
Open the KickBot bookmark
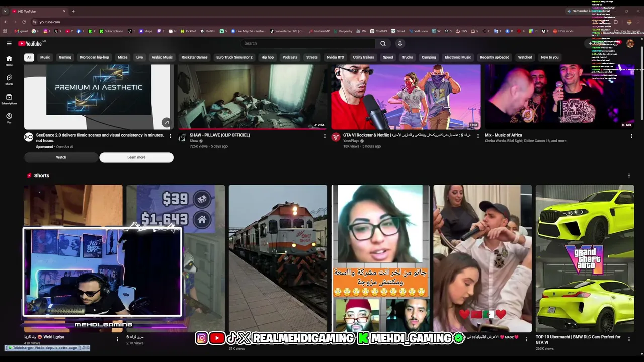click(188, 31)
